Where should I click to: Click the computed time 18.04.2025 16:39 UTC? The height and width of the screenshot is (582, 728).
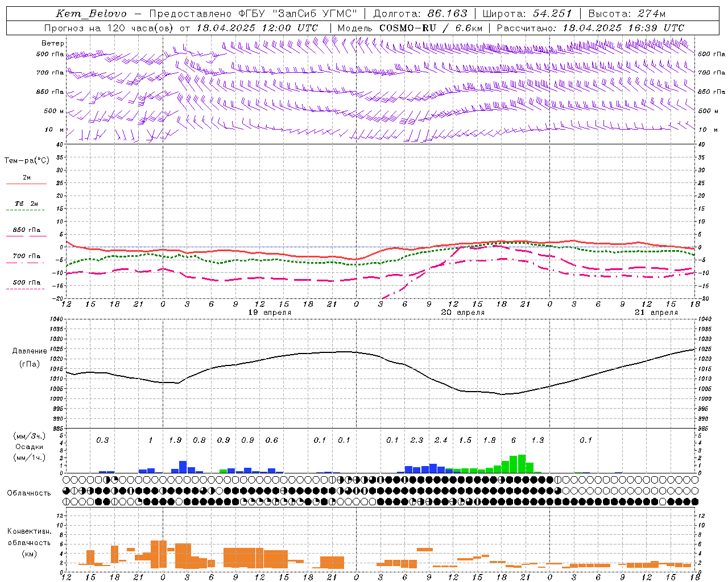[x=623, y=28]
